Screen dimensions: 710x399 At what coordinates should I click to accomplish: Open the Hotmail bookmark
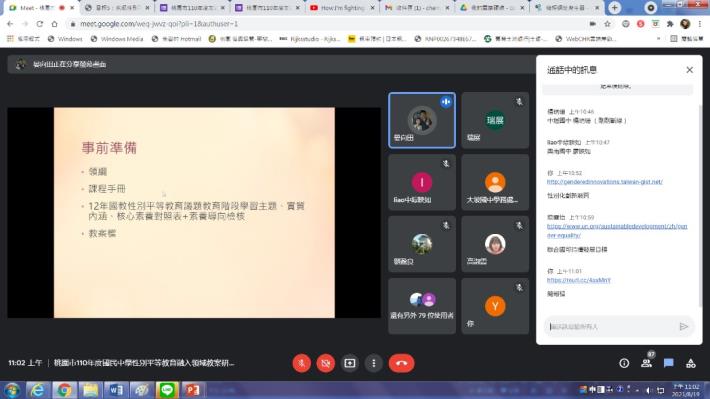pyautogui.click(x=177, y=39)
